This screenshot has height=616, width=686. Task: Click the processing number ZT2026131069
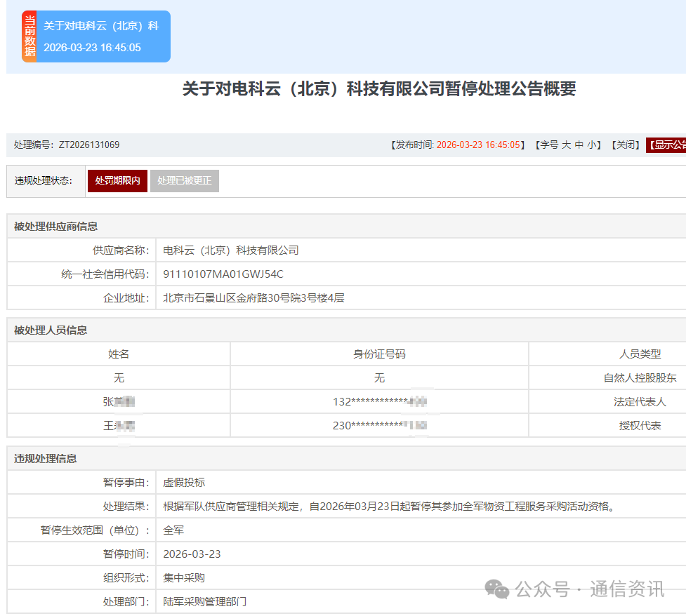(x=89, y=145)
